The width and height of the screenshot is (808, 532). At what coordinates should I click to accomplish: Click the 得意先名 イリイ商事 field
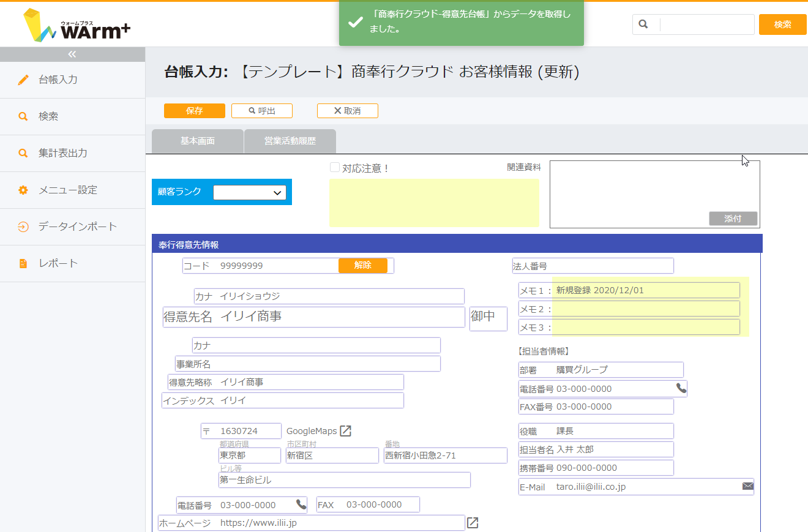[x=314, y=317]
